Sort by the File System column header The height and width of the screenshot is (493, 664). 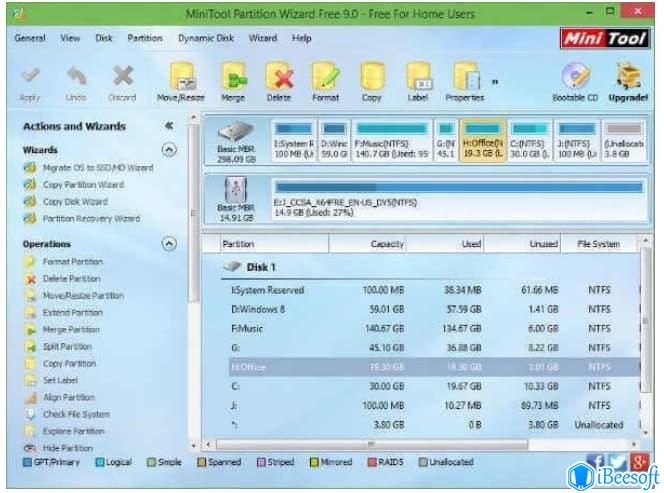tap(598, 244)
